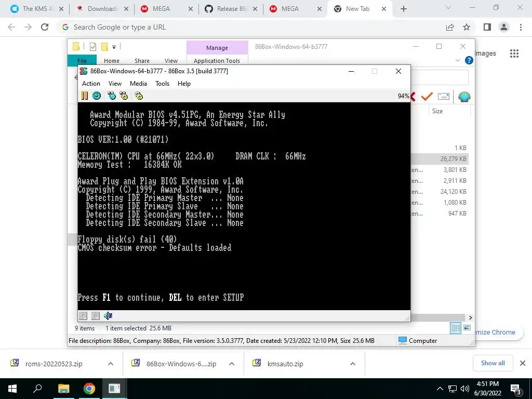Click Computer in the Explorer status bar
Screen dimensions: 532x399
(418, 341)
